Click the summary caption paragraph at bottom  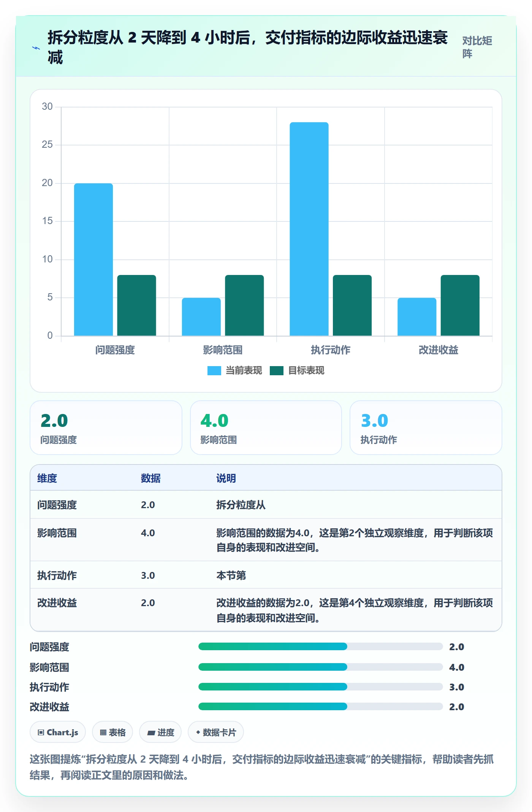click(x=262, y=767)
